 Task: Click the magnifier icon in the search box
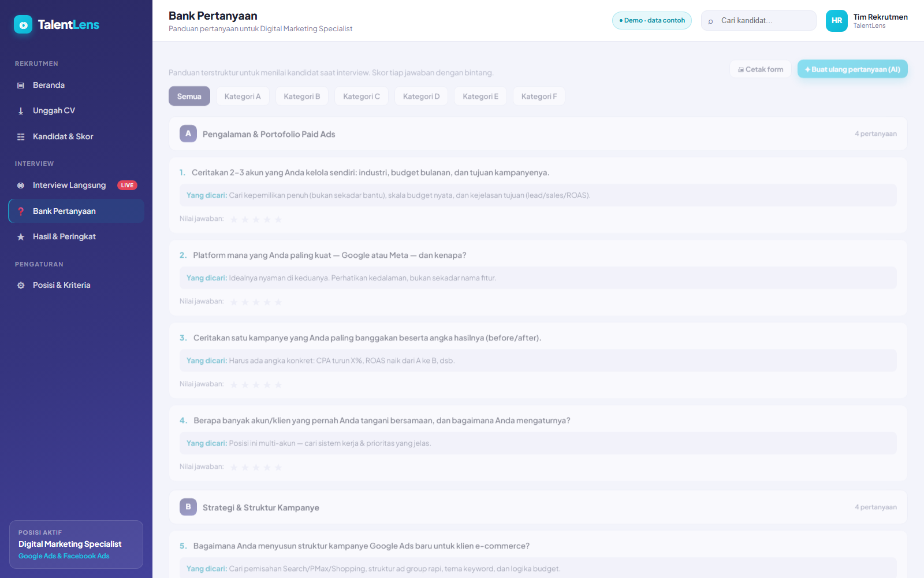710,21
